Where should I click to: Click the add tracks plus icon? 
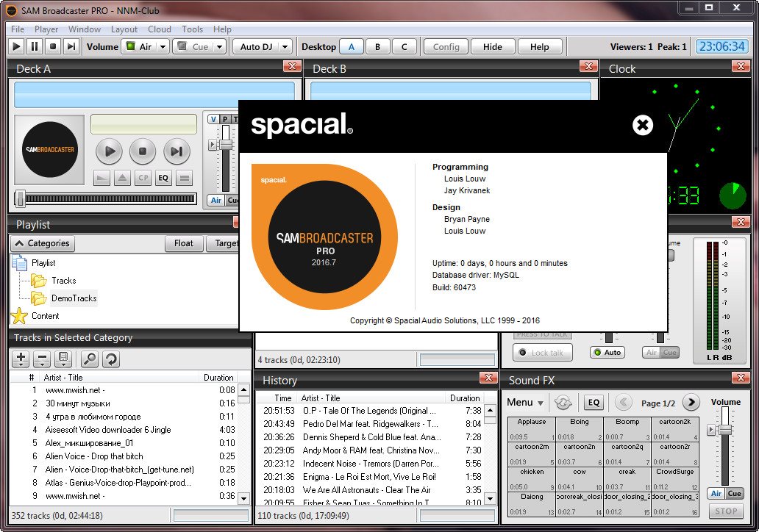pos(21,359)
